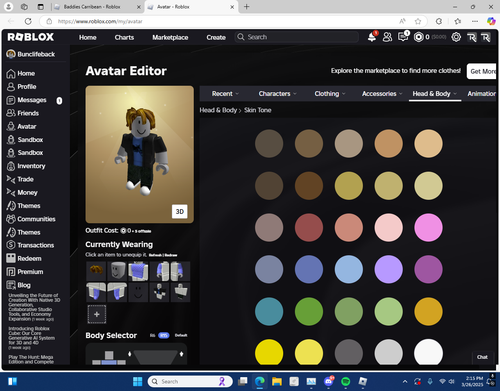Click Windows Start button
This screenshot has height=391, width=500.
point(137,381)
